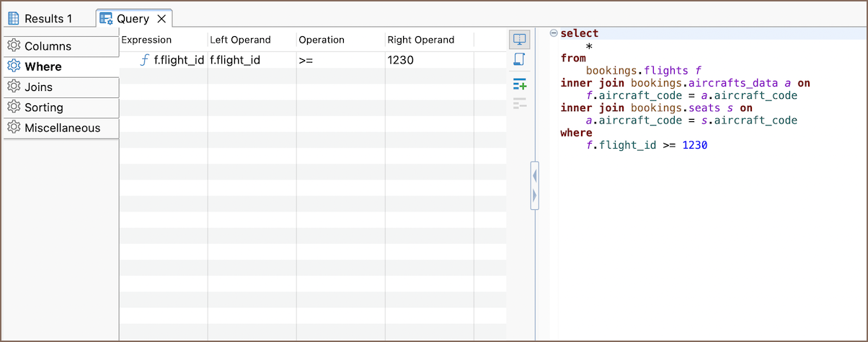Click the gear icon beside Sorting
This screenshot has height=342, width=868.
[14, 108]
